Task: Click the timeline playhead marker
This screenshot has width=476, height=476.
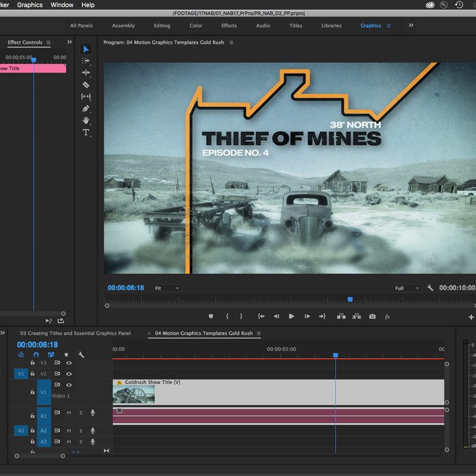Action: pyautogui.click(x=335, y=355)
